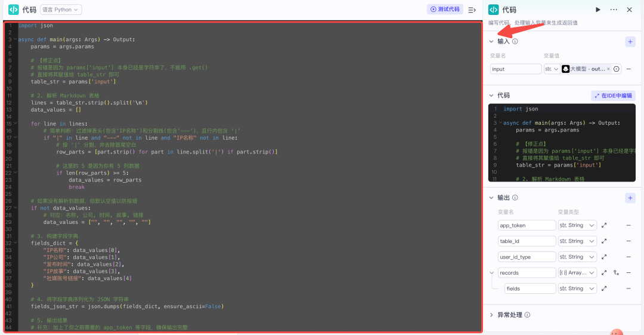Click the user_id_type variable name field

(527, 257)
